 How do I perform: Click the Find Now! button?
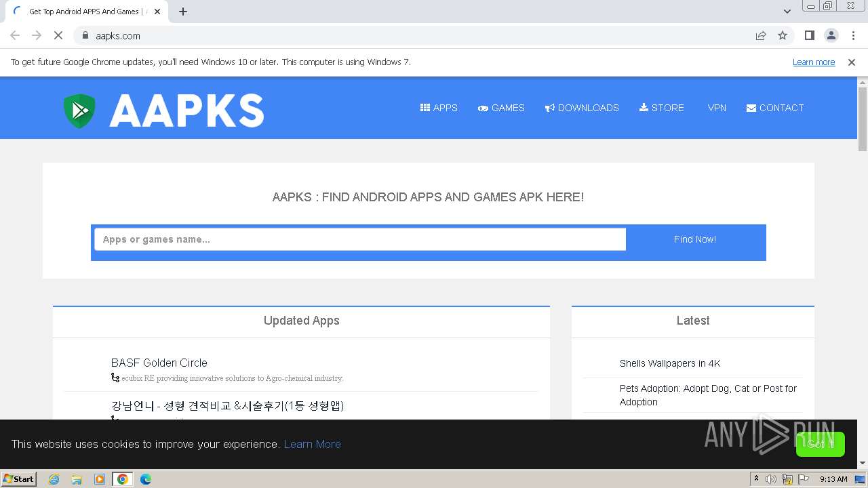[x=695, y=239]
